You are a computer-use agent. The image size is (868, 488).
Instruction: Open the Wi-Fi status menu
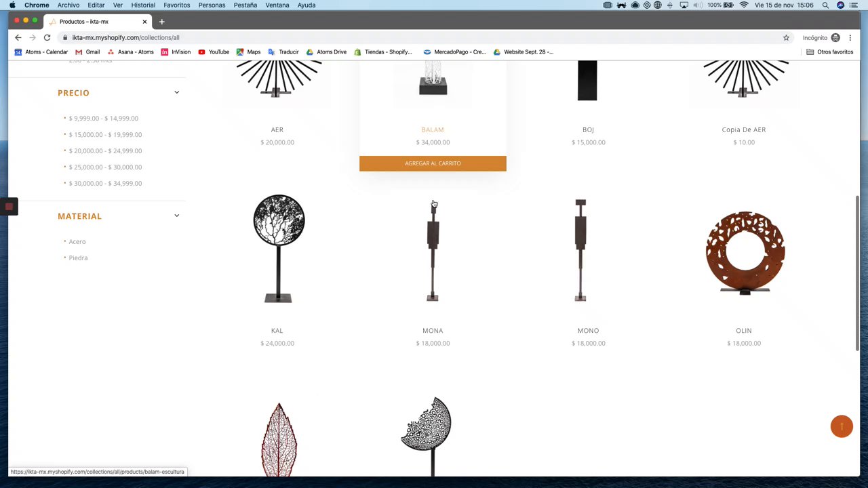coord(744,5)
